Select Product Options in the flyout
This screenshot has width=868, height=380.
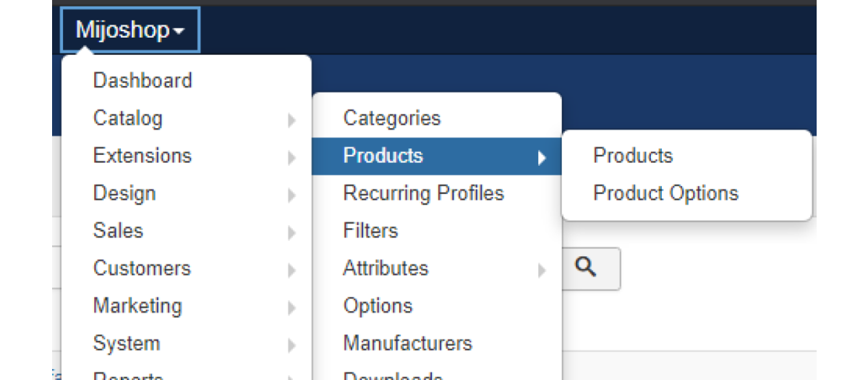pos(665,193)
